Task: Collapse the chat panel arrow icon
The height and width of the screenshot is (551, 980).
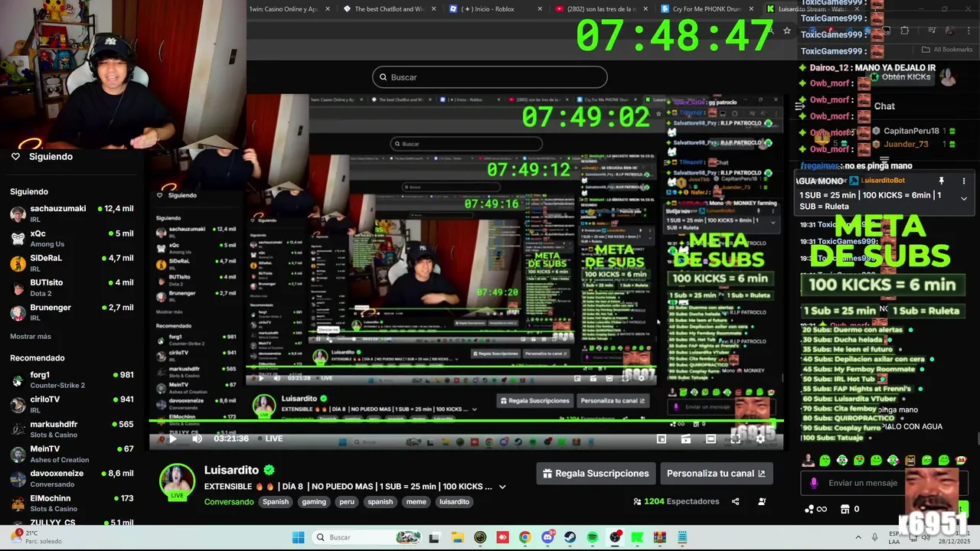Action: pos(801,106)
